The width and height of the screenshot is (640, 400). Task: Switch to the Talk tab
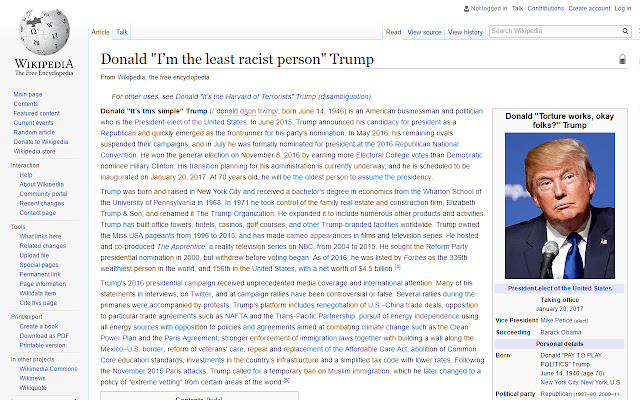[x=122, y=32]
